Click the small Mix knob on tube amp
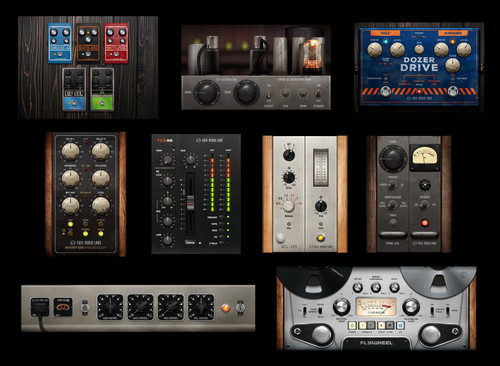500x366 pixels. (x=285, y=93)
